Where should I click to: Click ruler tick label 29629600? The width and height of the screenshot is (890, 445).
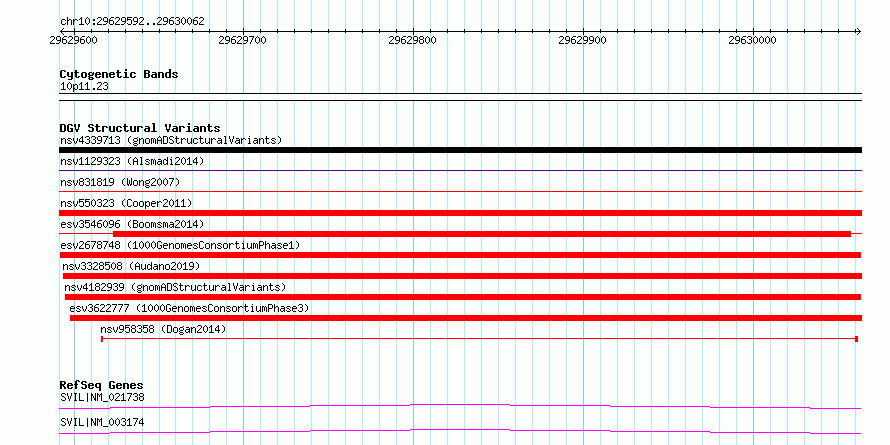tap(73, 40)
